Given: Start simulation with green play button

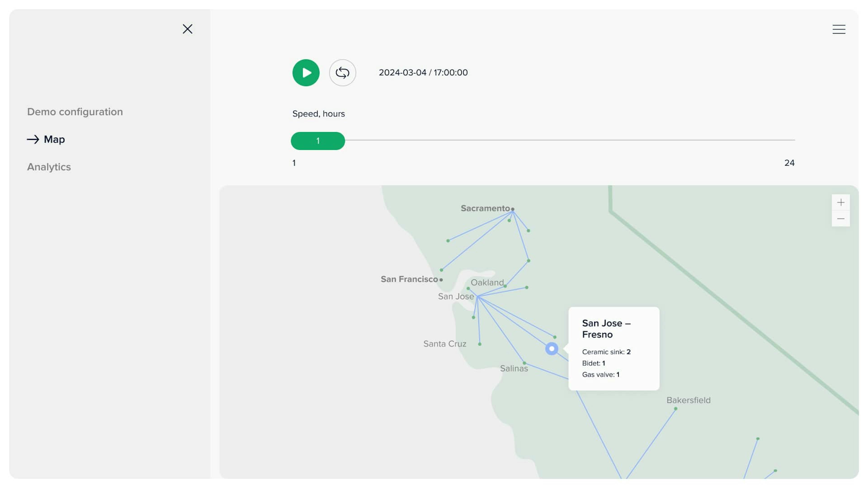Looking at the screenshot, I should (306, 73).
